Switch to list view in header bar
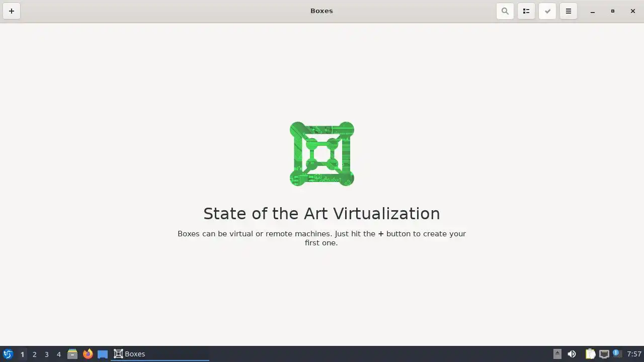Screen dimensions: 644x362 click(x=526, y=11)
